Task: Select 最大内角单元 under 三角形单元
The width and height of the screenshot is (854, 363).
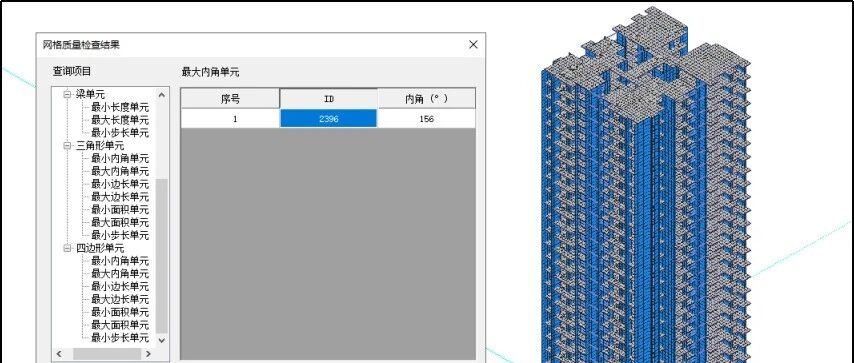Action: (x=120, y=171)
